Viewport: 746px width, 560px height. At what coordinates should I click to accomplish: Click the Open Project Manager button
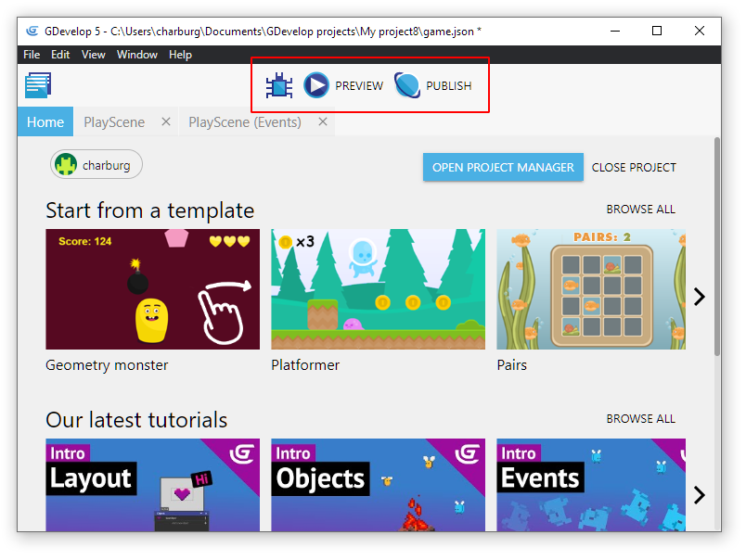[503, 168]
